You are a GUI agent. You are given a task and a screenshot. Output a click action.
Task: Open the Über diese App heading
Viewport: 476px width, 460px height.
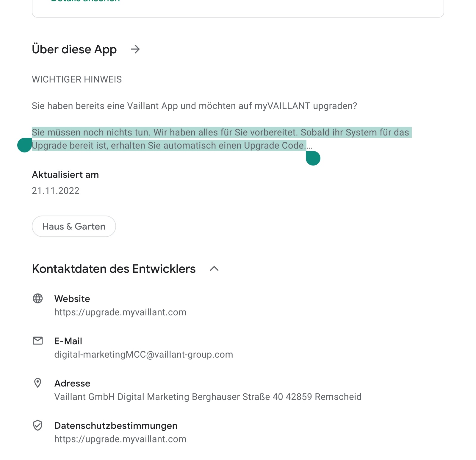[x=74, y=49]
